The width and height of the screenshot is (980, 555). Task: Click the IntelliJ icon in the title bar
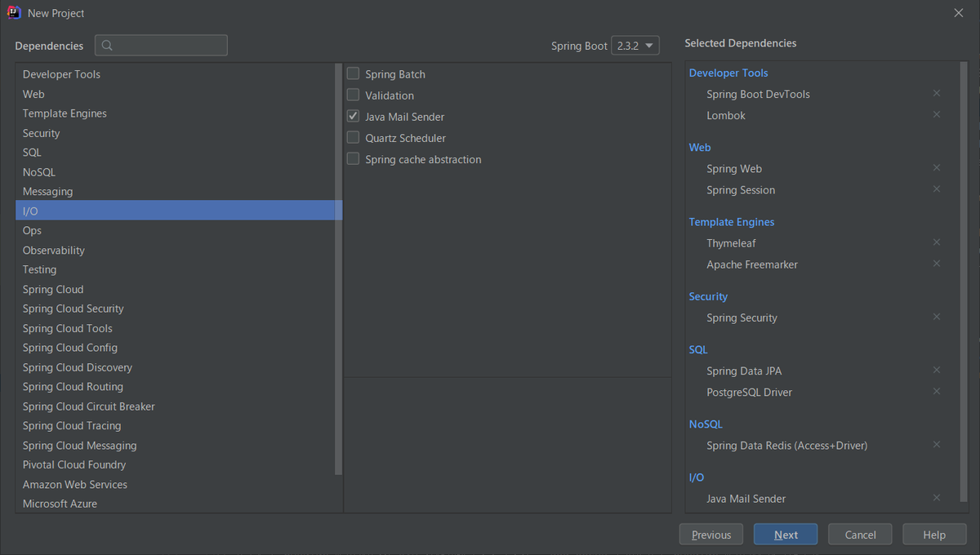tap(13, 12)
